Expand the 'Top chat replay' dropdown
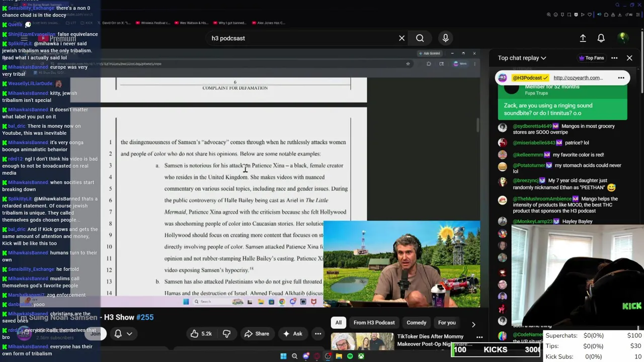This screenshot has height=362, width=644. pos(522,58)
